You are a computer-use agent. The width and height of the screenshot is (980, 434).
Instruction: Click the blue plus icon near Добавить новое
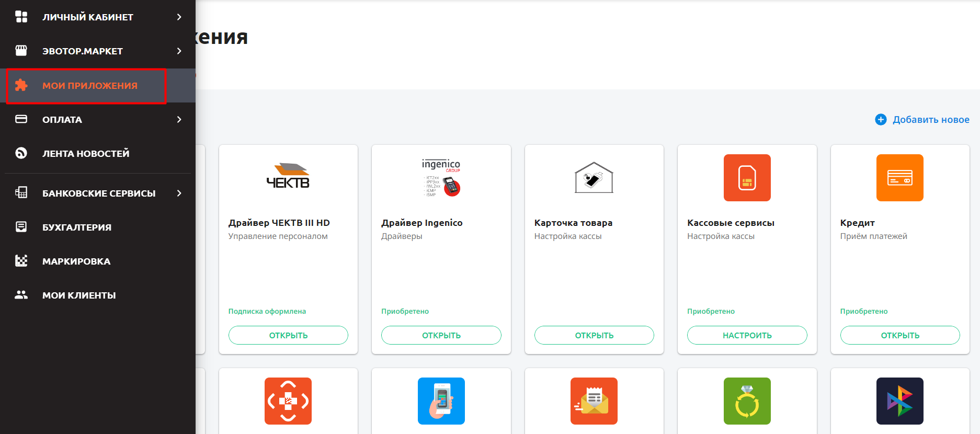[x=881, y=120]
